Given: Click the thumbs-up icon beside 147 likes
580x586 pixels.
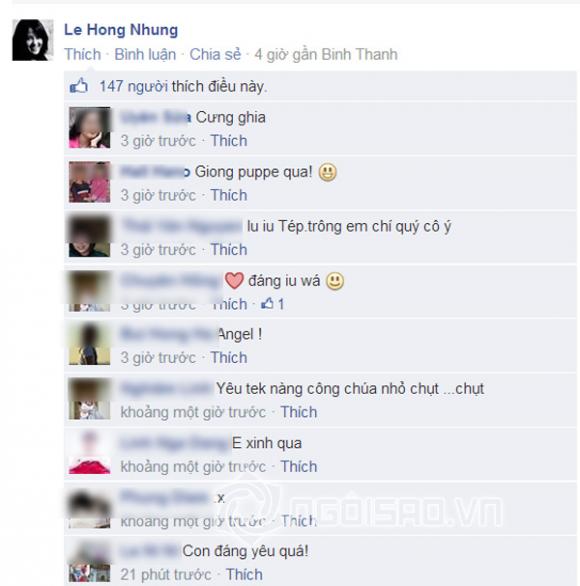Looking at the screenshot, I should (x=79, y=86).
